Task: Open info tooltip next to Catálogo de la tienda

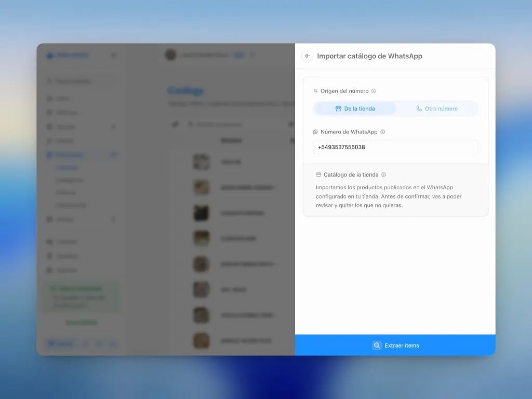Action: (384, 175)
